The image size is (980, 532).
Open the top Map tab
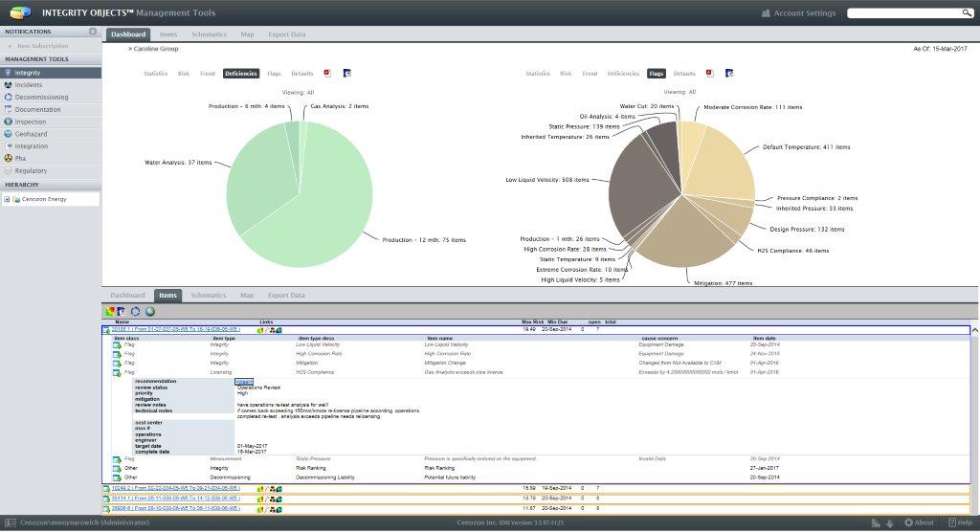248,34
